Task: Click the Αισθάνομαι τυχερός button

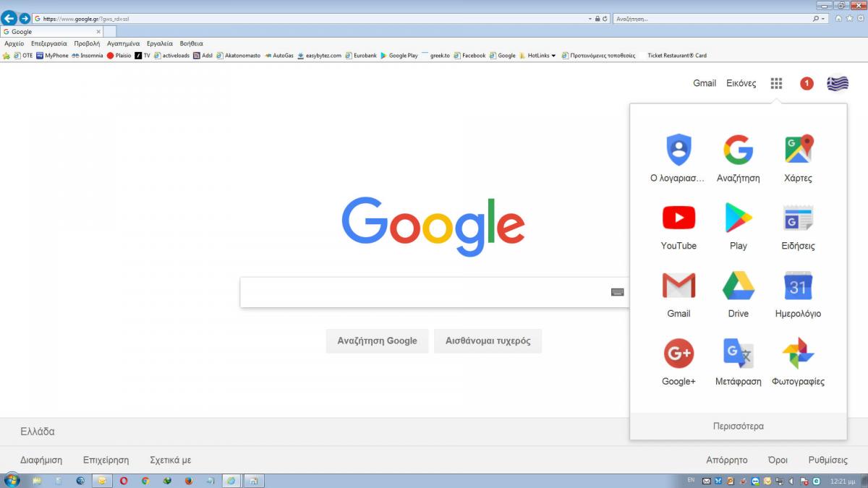Action: [488, 341]
